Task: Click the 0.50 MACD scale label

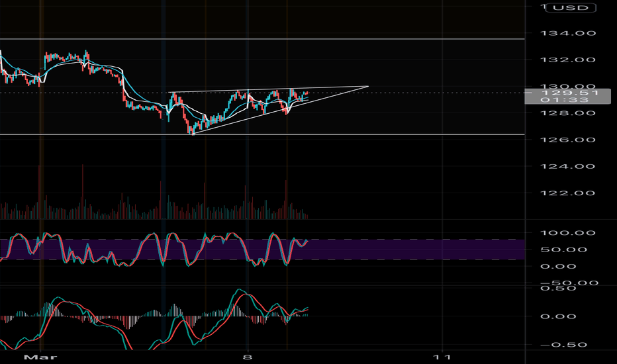Action: pos(558,289)
